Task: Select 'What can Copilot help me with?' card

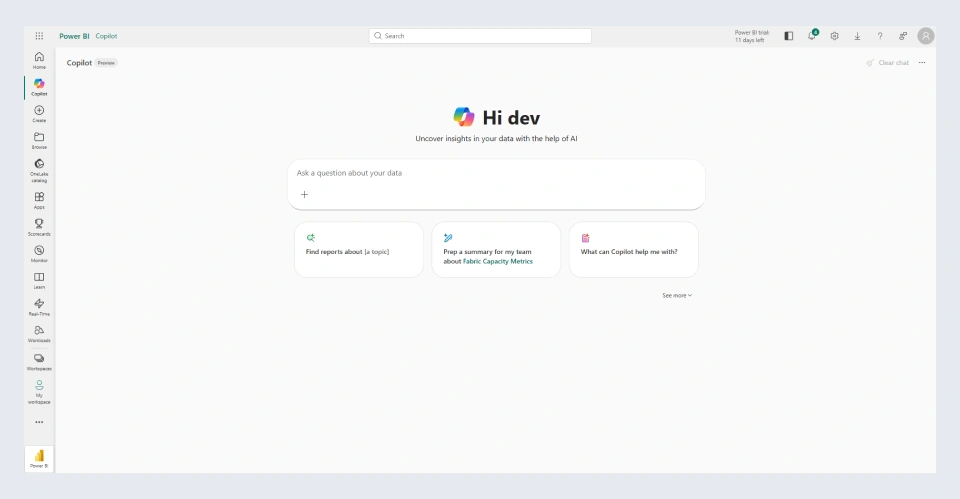Action: coord(633,250)
